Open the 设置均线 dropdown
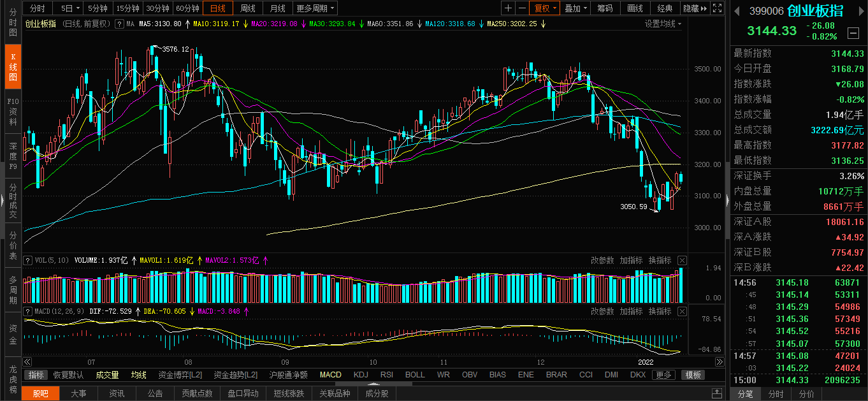 click(x=663, y=24)
